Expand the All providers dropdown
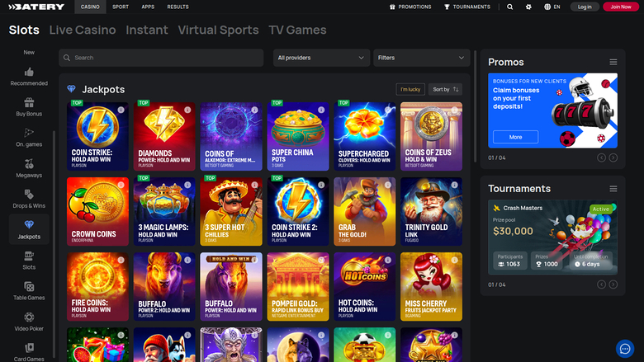Viewport: 644px width, 362px height. click(321, 58)
